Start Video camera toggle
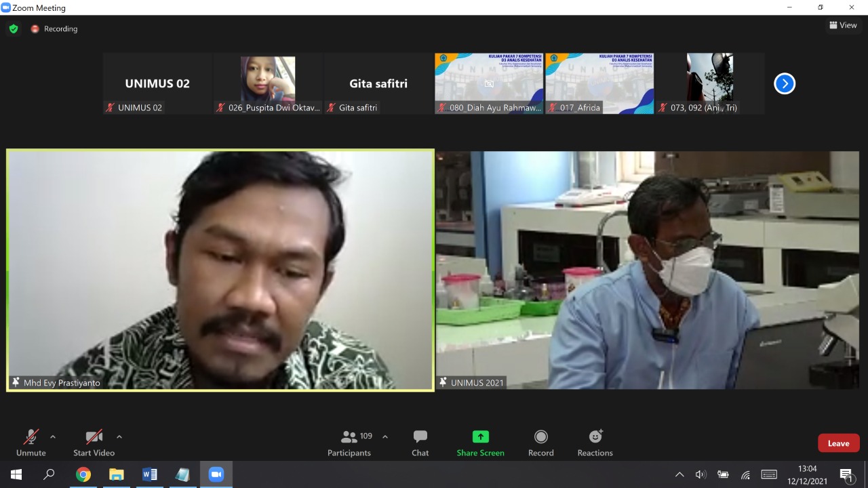This screenshot has height=488, width=868. [94, 443]
